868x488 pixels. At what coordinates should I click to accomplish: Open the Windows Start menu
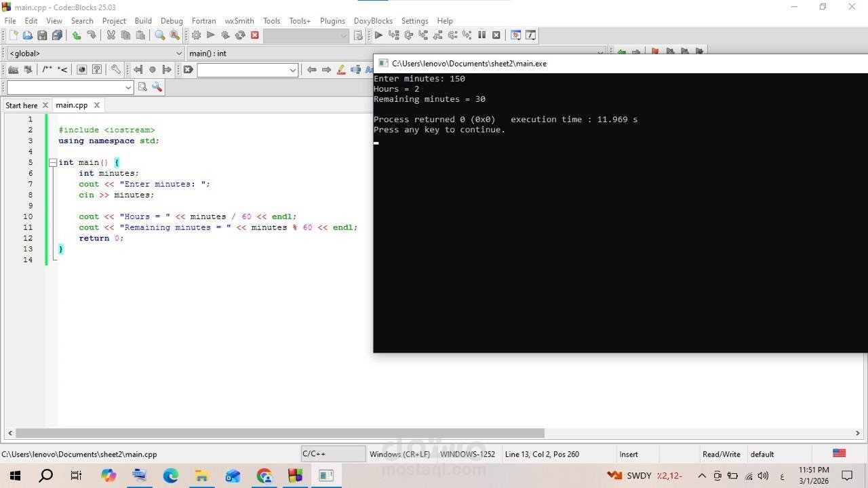click(15, 475)
